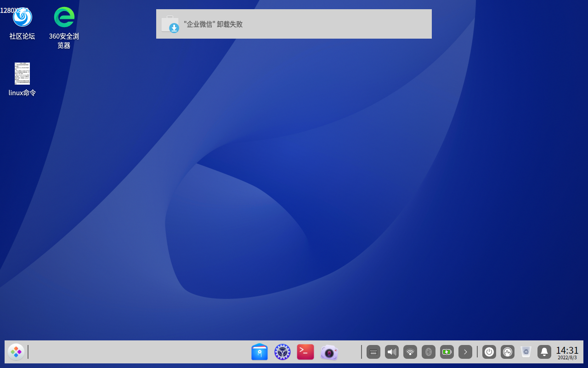Launch the Terminal from the dock
The image size is (588, 368).
point(305,352)
